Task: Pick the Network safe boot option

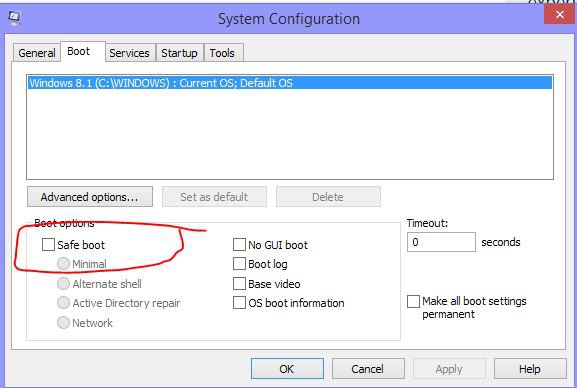Action: (x=63, y=322)
